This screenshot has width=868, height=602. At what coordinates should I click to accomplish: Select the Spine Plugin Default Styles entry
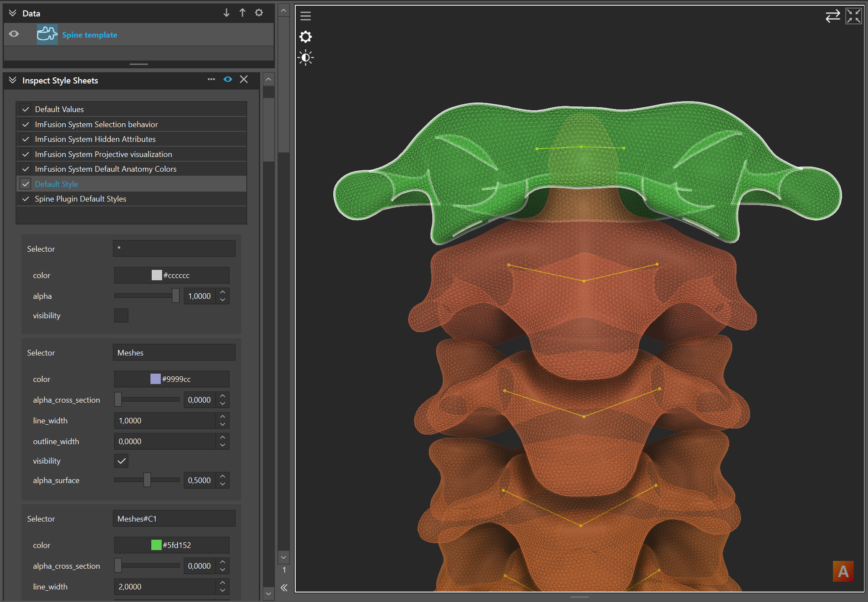(x=80, y=199)
